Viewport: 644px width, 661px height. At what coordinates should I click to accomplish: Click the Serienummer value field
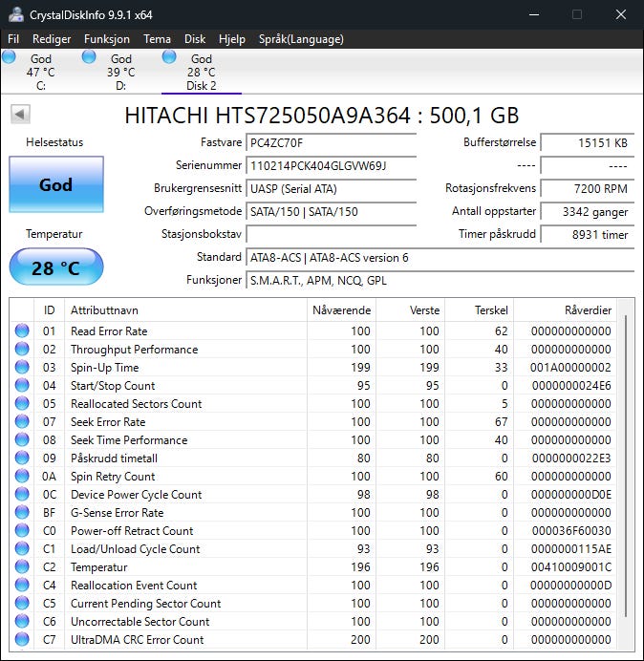pos(331,165)
